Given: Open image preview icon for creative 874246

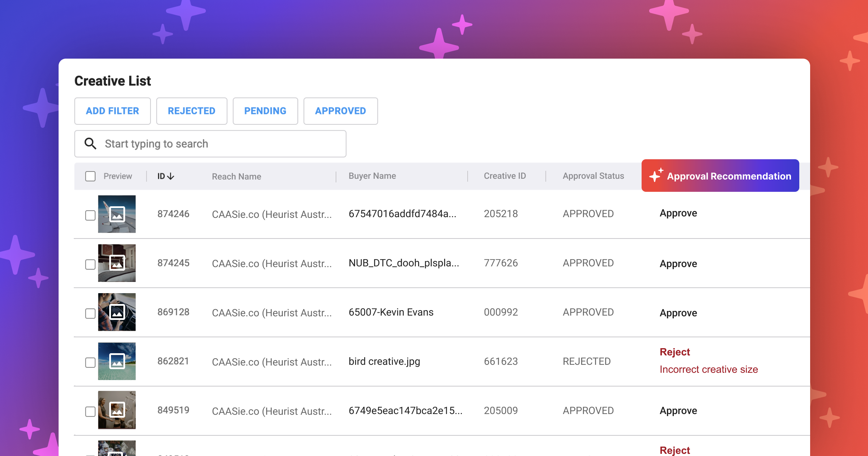Looking at the screenshot, I should (x=117, y=214).
